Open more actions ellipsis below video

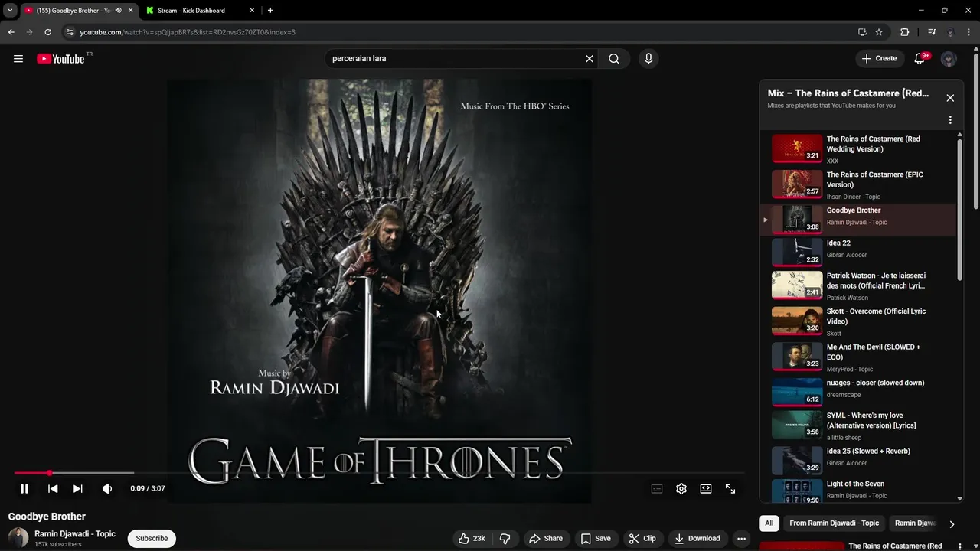pyautogui.click(x=741, y=539)
